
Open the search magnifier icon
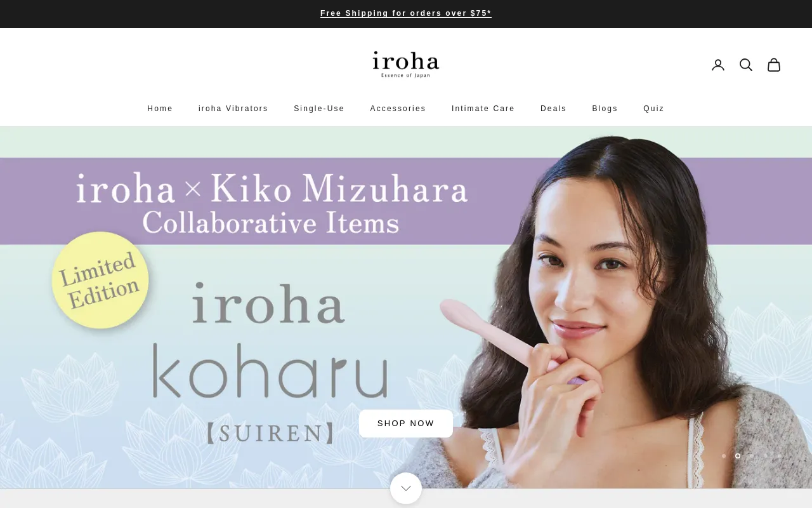tap(746, 65)
